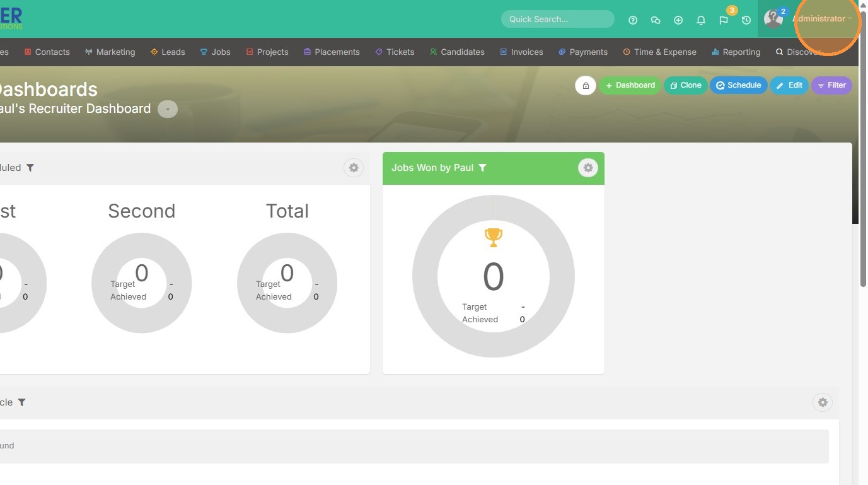
Task: Click the quick add plus-circle icon
Action: tap(678, 20)
